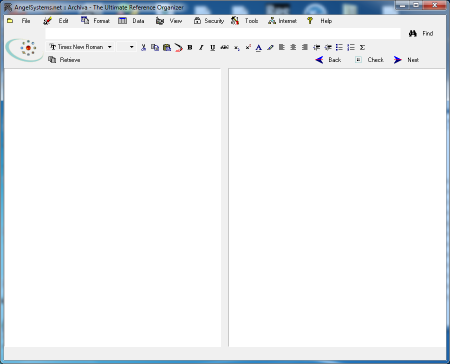450x364 pixels.
Task: Open the Data menu
Action: coord(138,21)
